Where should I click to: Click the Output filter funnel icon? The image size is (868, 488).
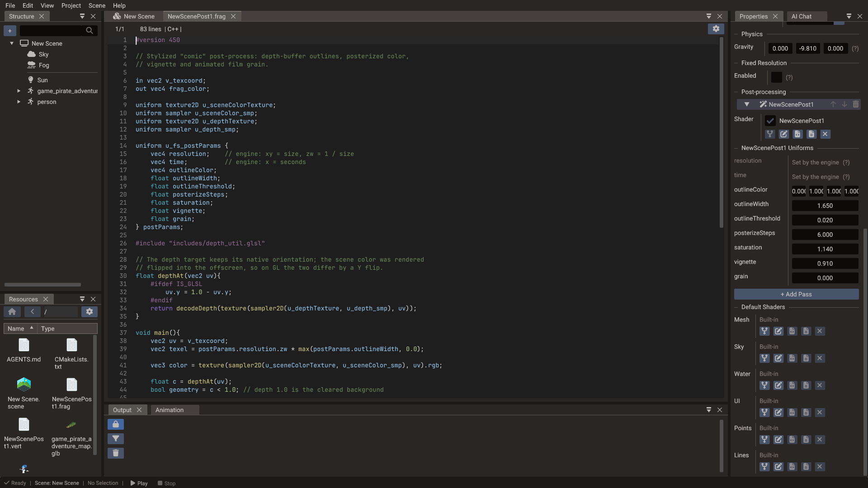(116, 439)
